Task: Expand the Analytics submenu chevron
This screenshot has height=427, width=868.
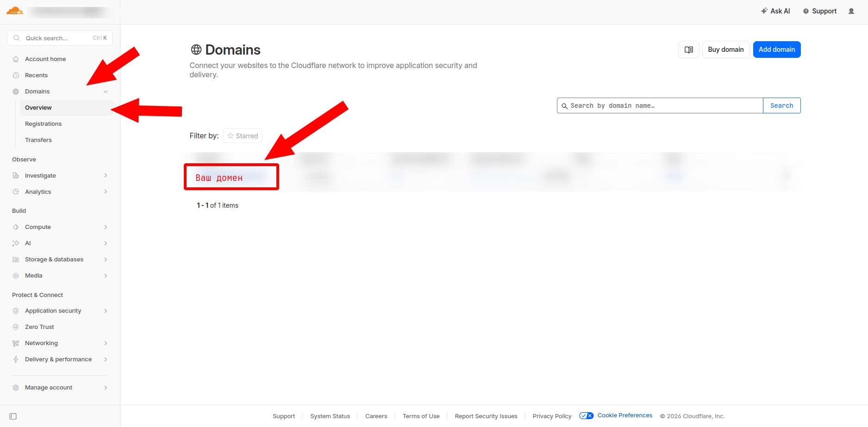Action: [x=106, y=192]
